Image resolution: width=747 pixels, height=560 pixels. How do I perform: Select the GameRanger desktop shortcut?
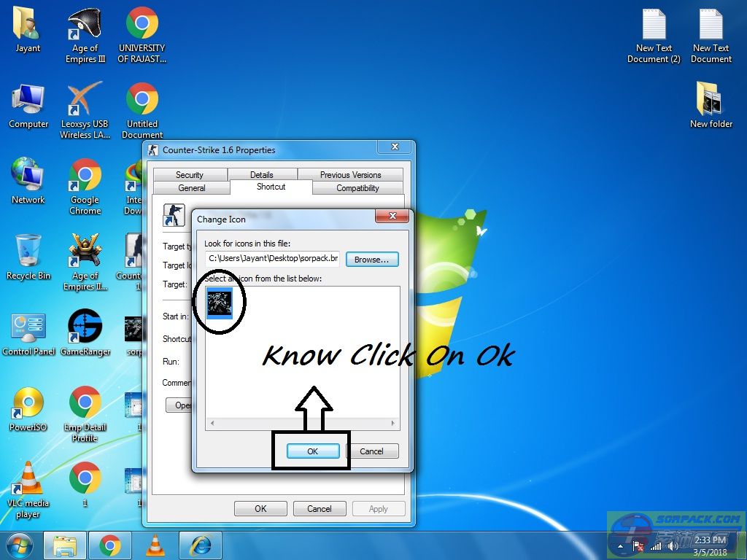[85, 332]
